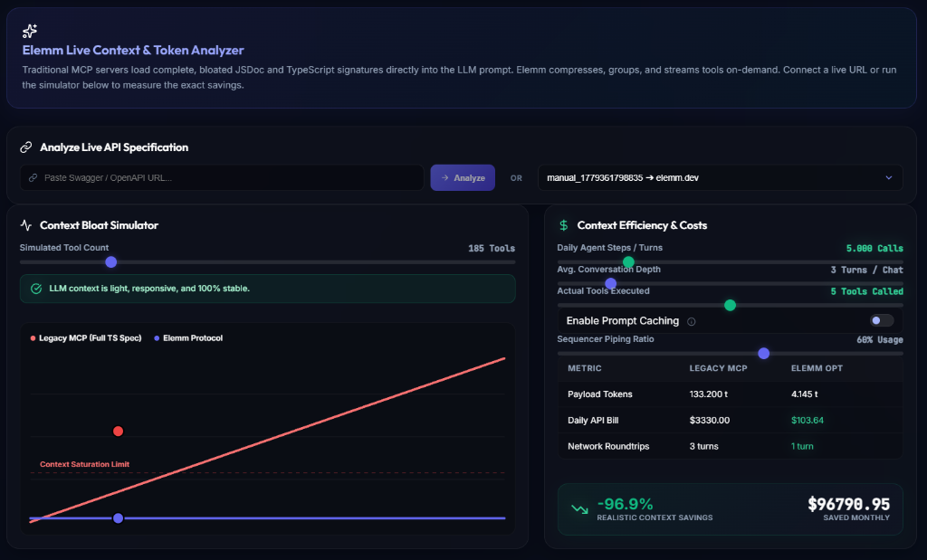The height and width of the screenshot is (560, 927).
Task: Click the purple data point on the Elemm line
Action: click(x=119, y=518)
